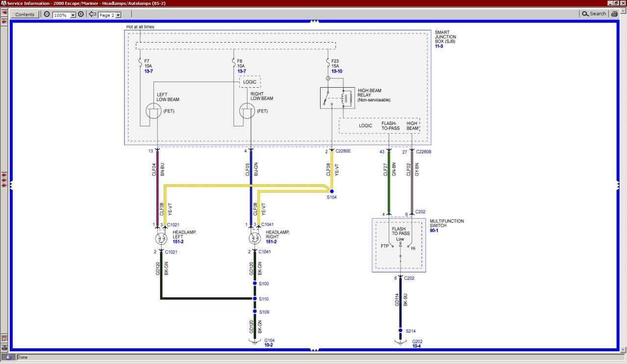Open the 10-4 link under ground G202
Image resolution: width=627 pixels, height=364 pixels.
point(416,346)
